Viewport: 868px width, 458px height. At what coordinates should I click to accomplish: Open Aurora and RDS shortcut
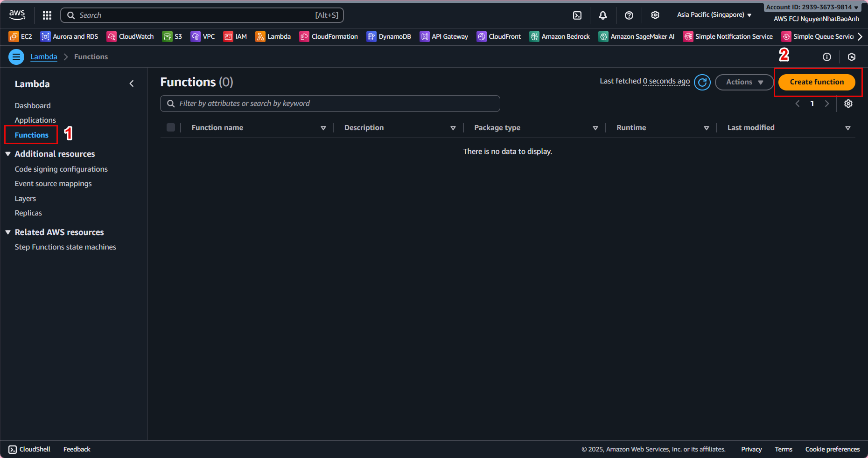tap(69, 36)
